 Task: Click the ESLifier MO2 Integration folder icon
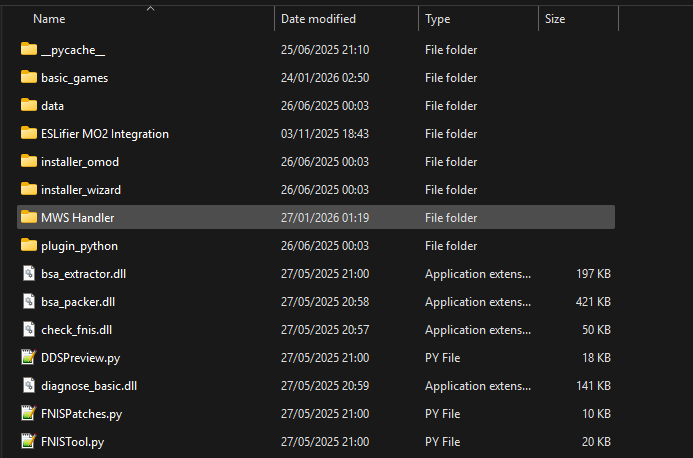pos(28,134)
